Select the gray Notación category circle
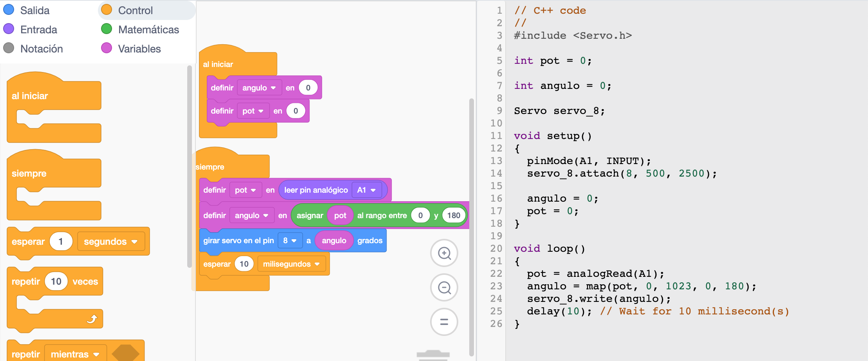The height and width of the screenshot is (361, 868). 9,48
